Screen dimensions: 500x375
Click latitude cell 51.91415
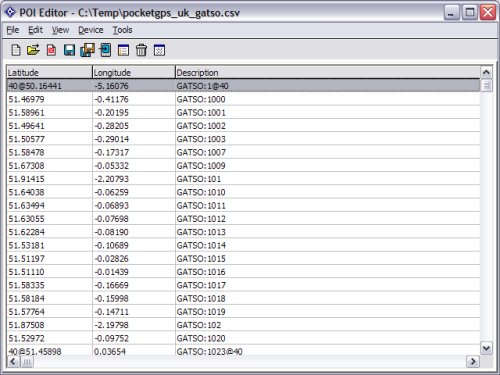(x=49, y=179)
